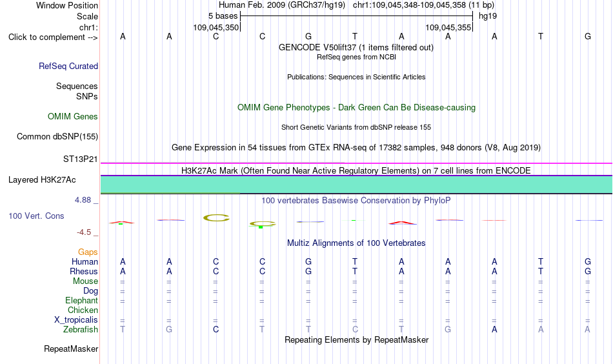Click the Zebrafish species label

click(81, 330)
